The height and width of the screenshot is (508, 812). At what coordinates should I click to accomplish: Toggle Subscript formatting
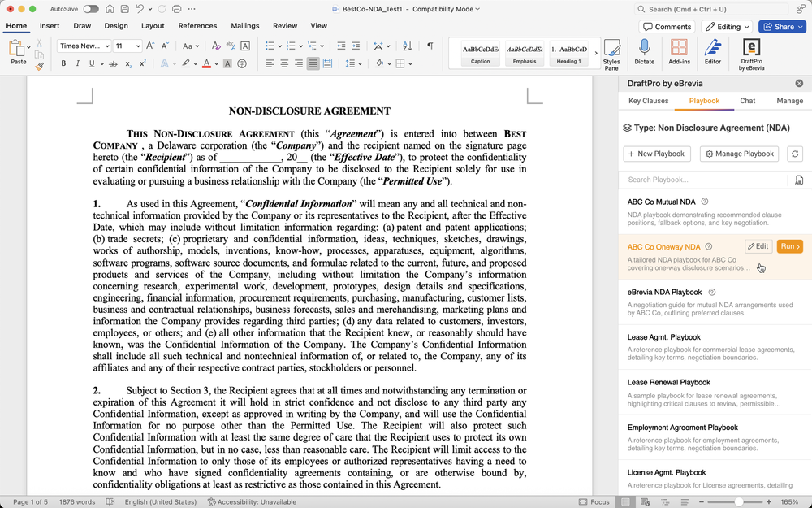pyautogui.click(x=128, y=63)
